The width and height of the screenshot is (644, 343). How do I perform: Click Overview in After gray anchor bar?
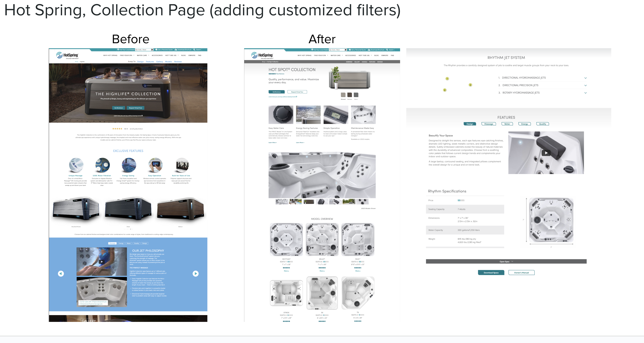(349, 62)
